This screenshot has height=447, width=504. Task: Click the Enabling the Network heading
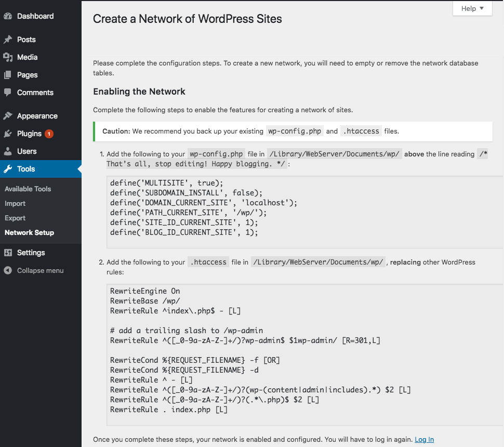pos(139,91)
